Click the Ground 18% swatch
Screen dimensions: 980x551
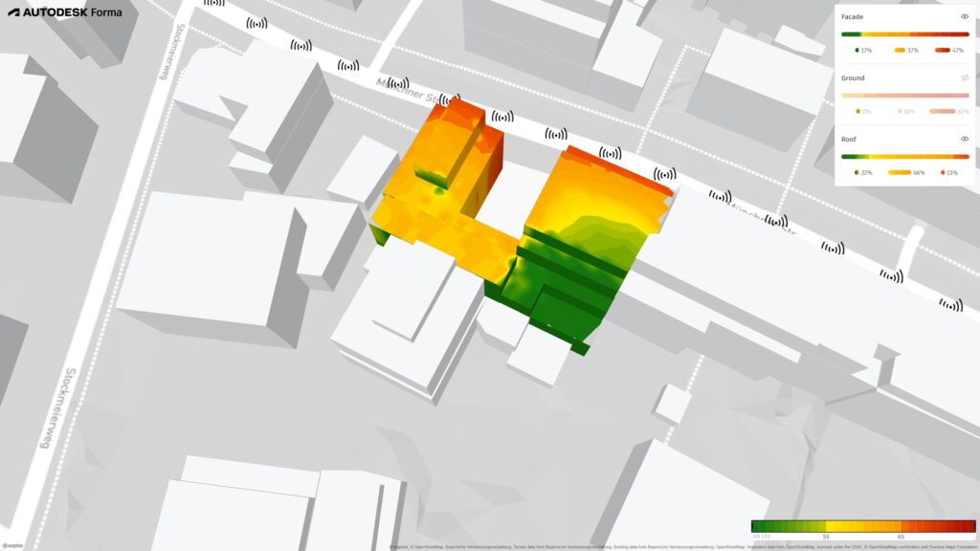(900, 111)
